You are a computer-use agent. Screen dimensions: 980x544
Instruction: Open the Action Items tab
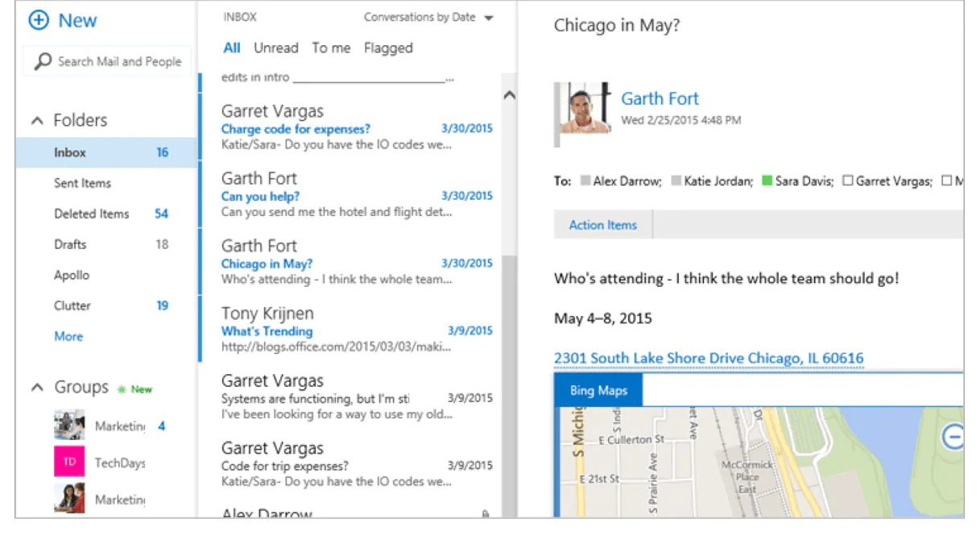pos(602,225)
